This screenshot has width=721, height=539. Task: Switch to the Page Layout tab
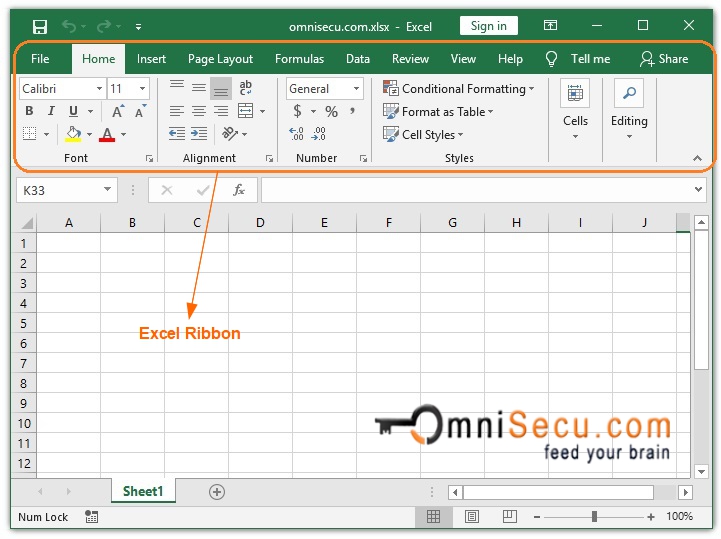(220, 59)
